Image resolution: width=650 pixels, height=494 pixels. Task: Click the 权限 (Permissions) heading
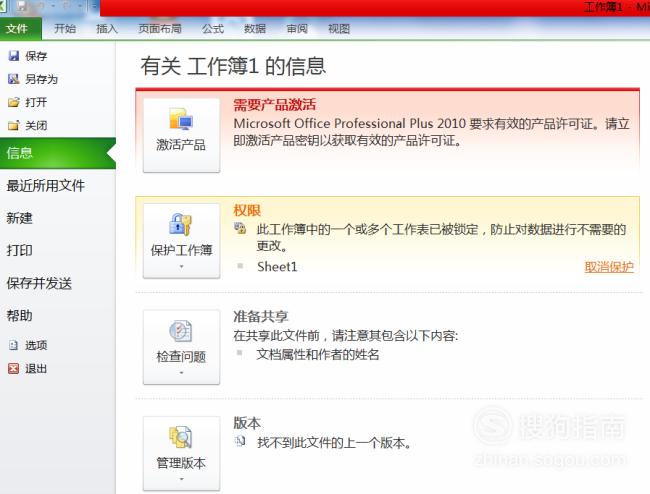tap(247, 210)
